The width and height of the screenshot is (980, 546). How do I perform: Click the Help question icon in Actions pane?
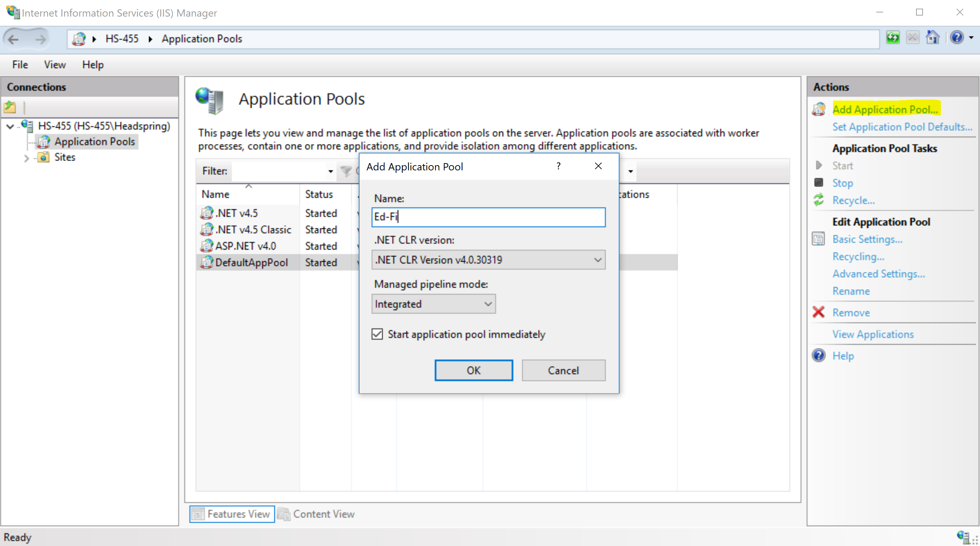click(x=819, y=356)
